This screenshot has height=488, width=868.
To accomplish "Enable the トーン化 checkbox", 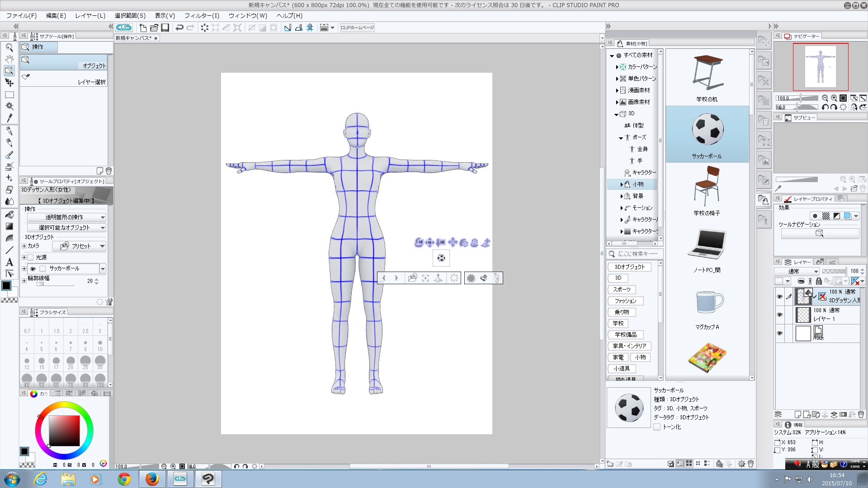I will point(657,427).
